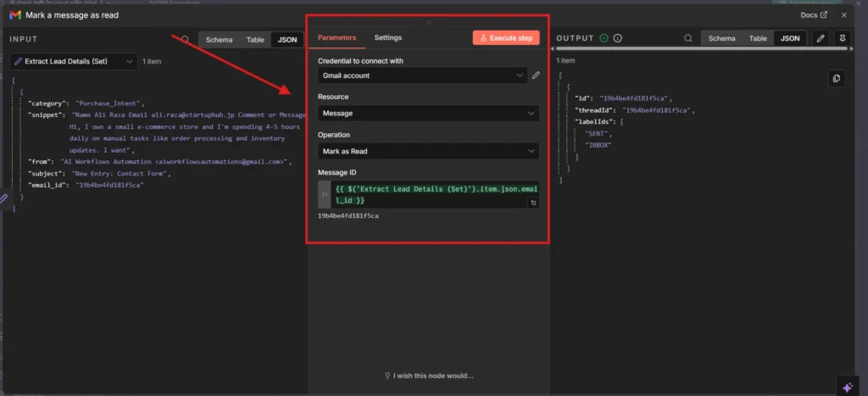Click the "email_id" key in input JSON
The image size is (868, 396).
coord(48,185)
